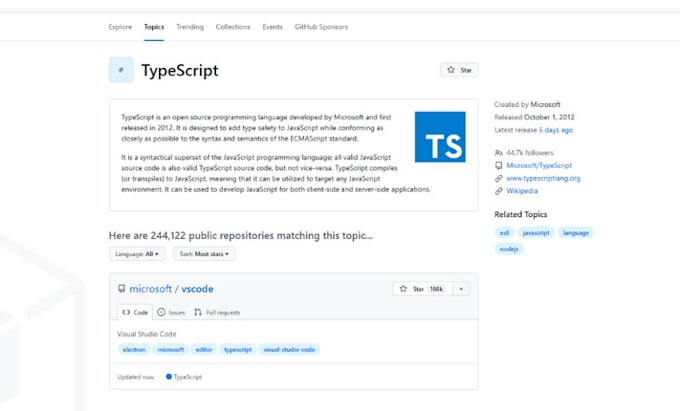680x411 pixels.
Task: Star the TypeScript topic
Action: (x=459, y=70)
